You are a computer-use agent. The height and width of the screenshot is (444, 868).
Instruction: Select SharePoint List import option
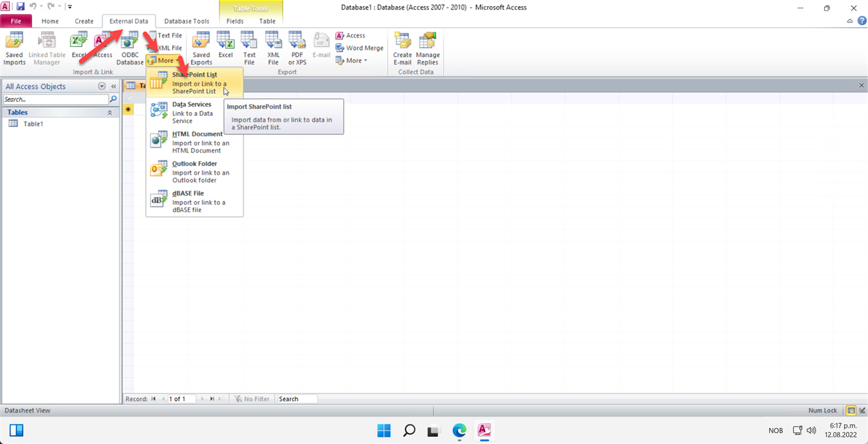(195, 83)
